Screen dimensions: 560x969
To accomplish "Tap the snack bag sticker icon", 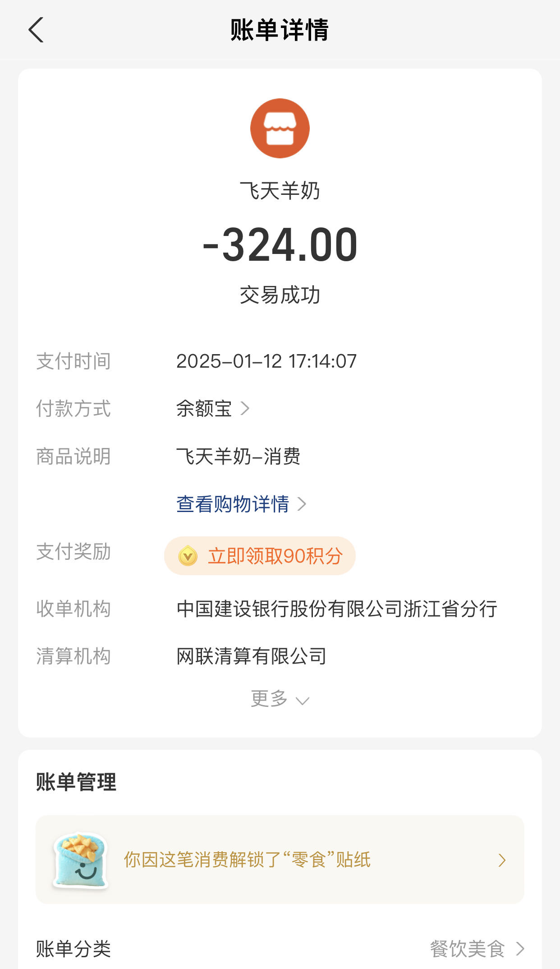I will tap(81, 860).
